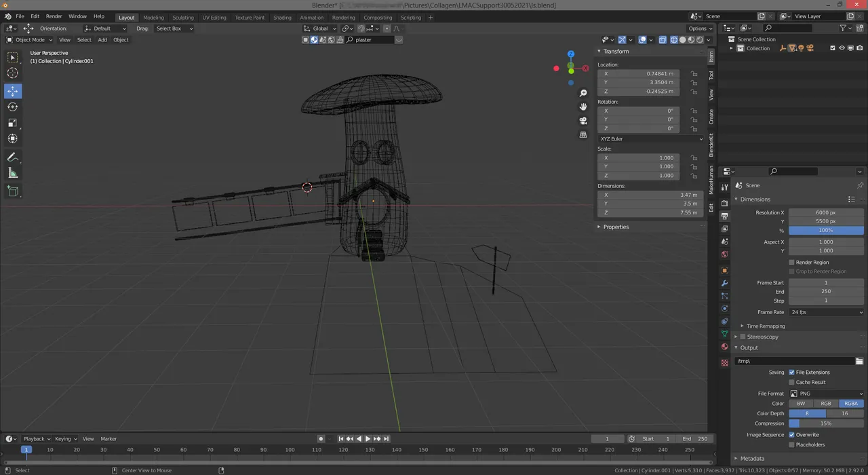
Task: Open the Output properties tab icon
Action: [x=724, y=216]
